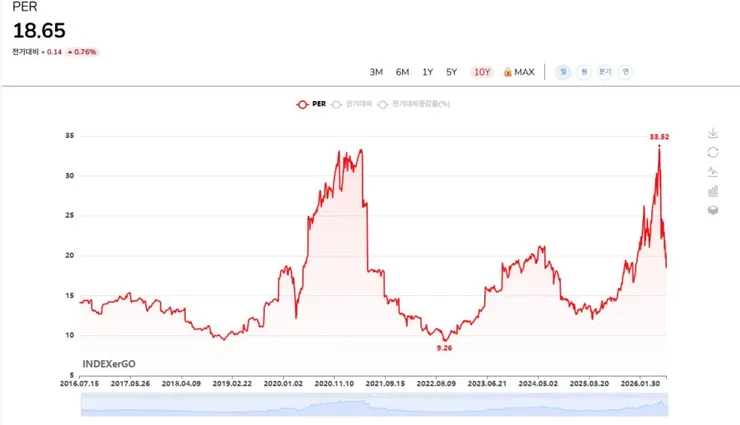Choose the yearly (연) interval button
This screenshot has height=425, width=740.
[625, 72]
